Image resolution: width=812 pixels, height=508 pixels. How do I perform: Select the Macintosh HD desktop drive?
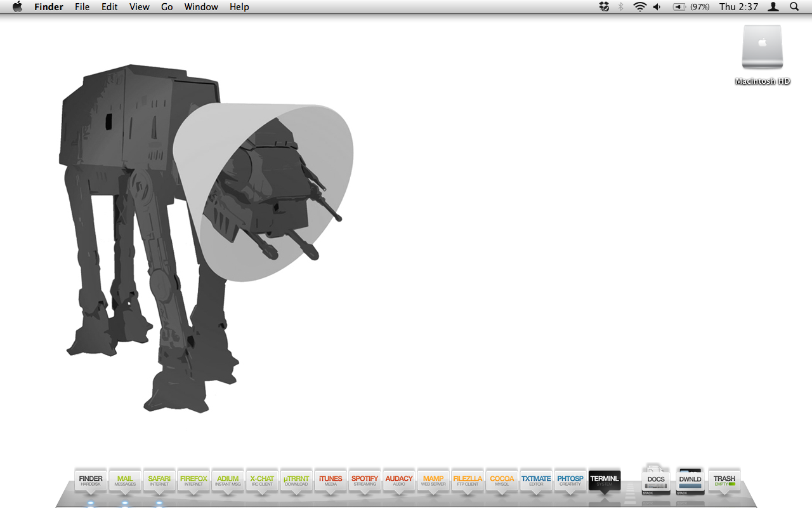763,55
